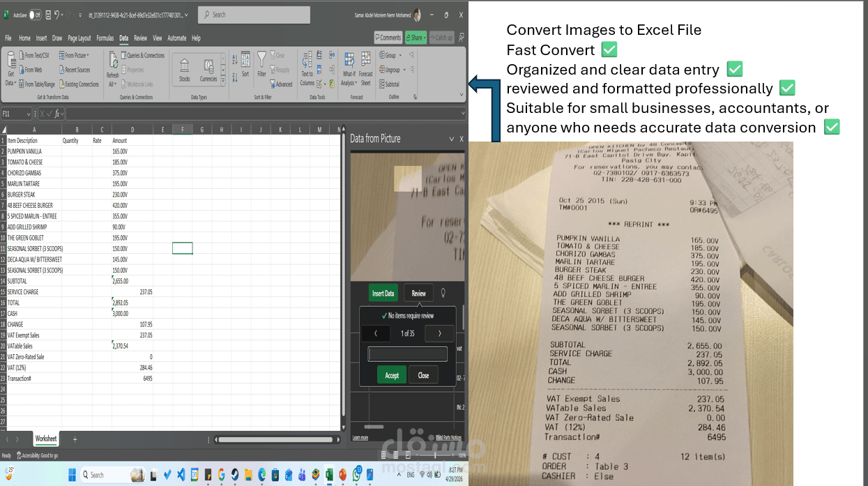
Task: Click the Windows Start button
Action: click(72, 475)
